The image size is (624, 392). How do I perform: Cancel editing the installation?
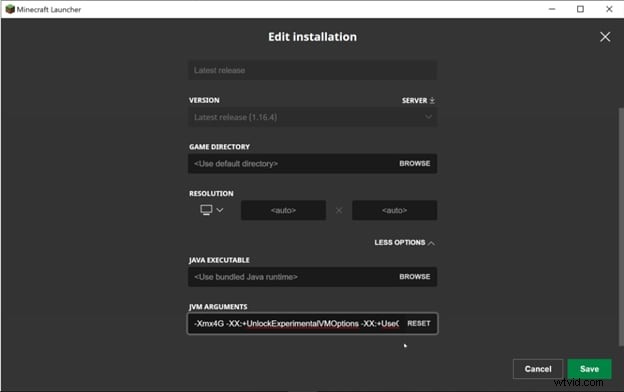(x=538, y=369)
